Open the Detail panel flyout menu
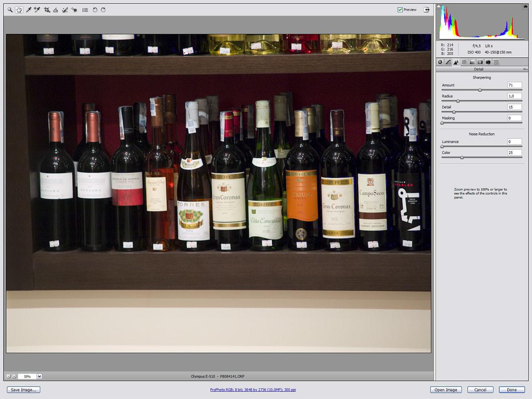Screen dimensions: 532x399 [x=525, y=69]
